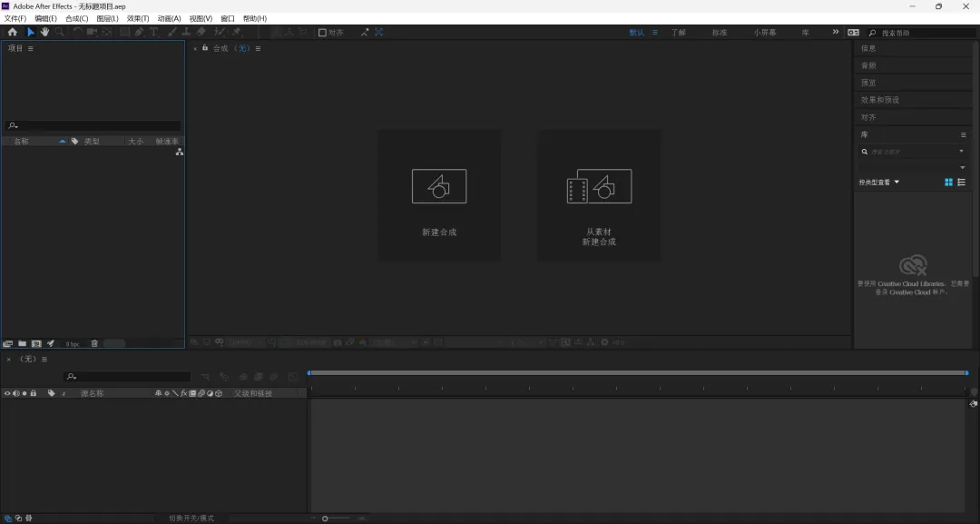Select the Rotation tool
This screenshot has width=980, height=524.
(x=77, y=32)
